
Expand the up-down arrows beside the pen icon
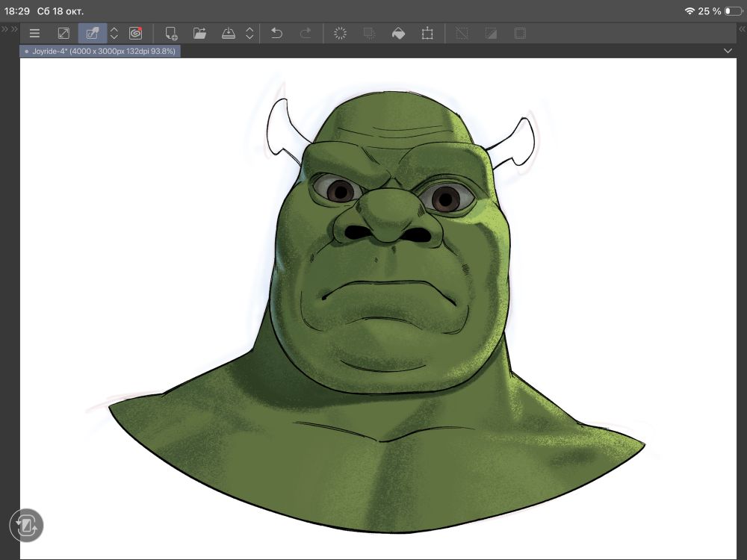pos(114,34)
